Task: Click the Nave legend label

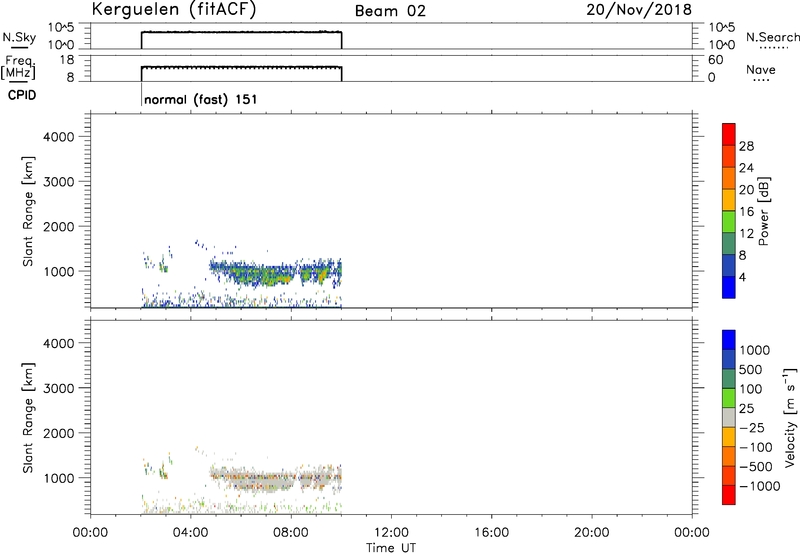Action: coord(761,69)
